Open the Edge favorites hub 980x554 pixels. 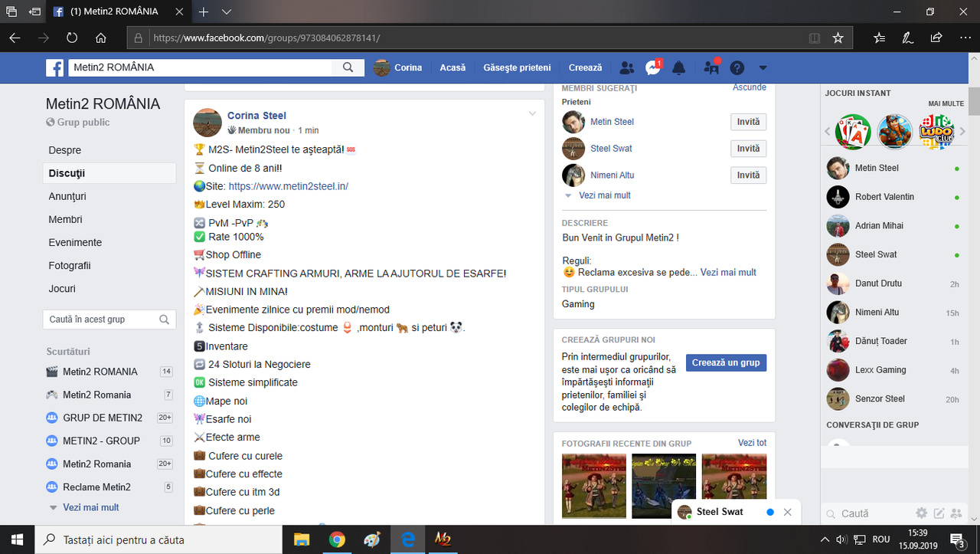(x=879, y=38)
